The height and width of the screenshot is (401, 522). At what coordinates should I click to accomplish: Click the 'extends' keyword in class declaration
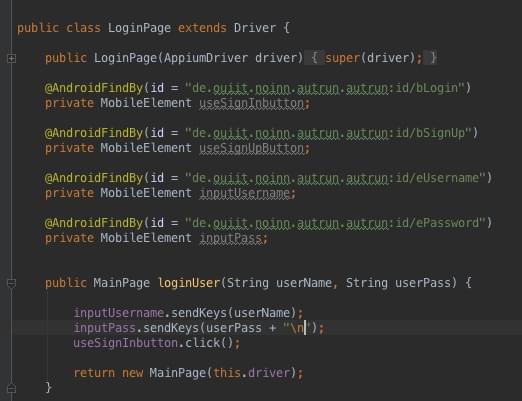(x=202, y=28)
